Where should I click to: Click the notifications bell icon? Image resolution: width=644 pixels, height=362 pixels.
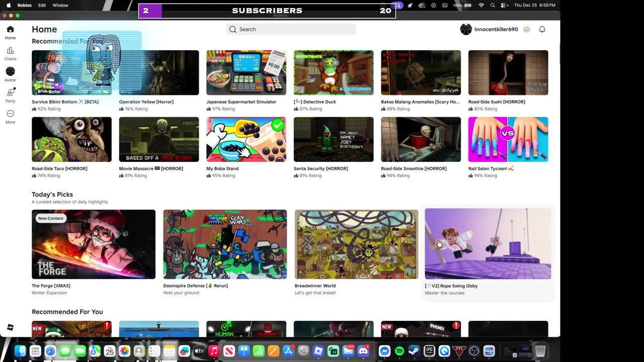click(x=542, y=29)
